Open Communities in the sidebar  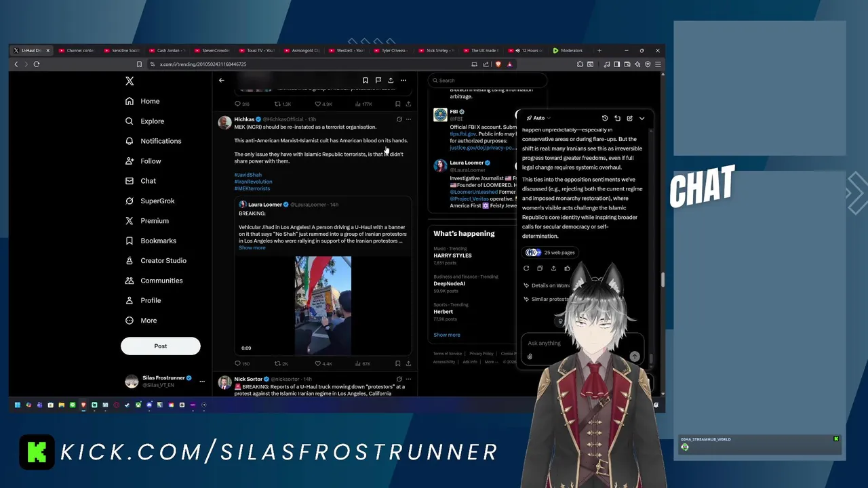click(154, 281)
